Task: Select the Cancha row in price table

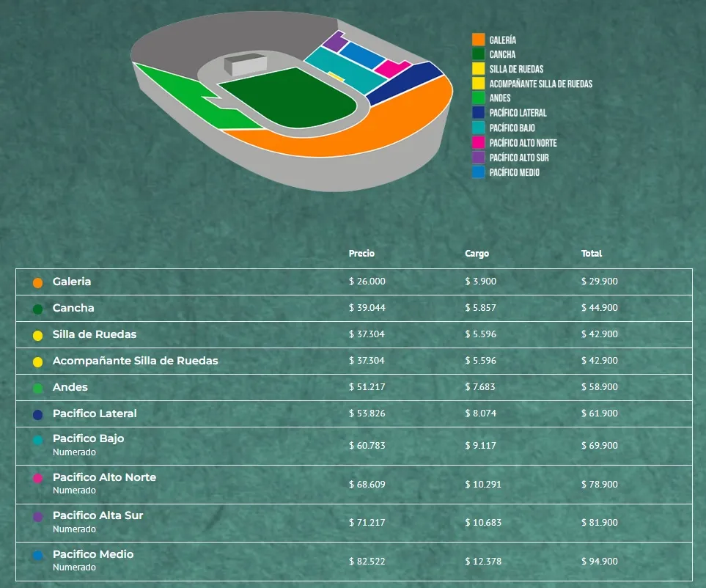Action: [354, 309]
